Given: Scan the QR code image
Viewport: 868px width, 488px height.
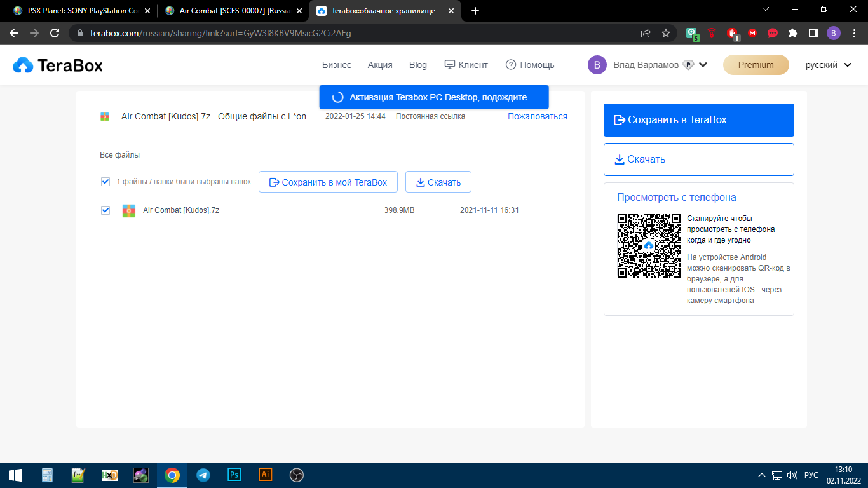Looking at the screenshot, I should point(649,245).
